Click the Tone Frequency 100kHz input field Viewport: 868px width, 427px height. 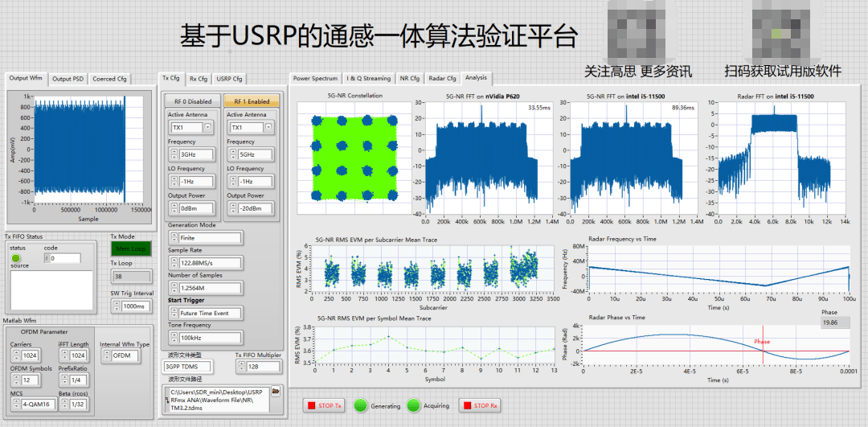coord(209,337)
